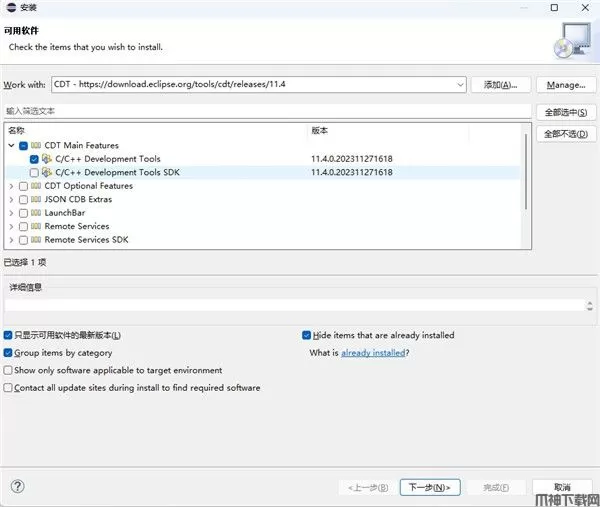Screen dimensions: 600x507
Task: Select the Remote Services SDK row label
Action: click(x=86, y=240)
